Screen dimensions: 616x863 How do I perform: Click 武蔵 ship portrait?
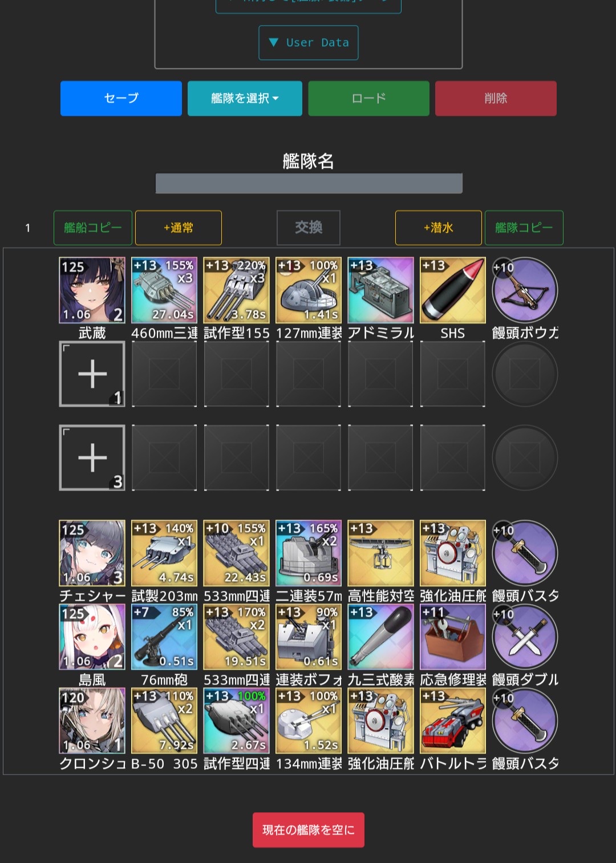[92, 290]
